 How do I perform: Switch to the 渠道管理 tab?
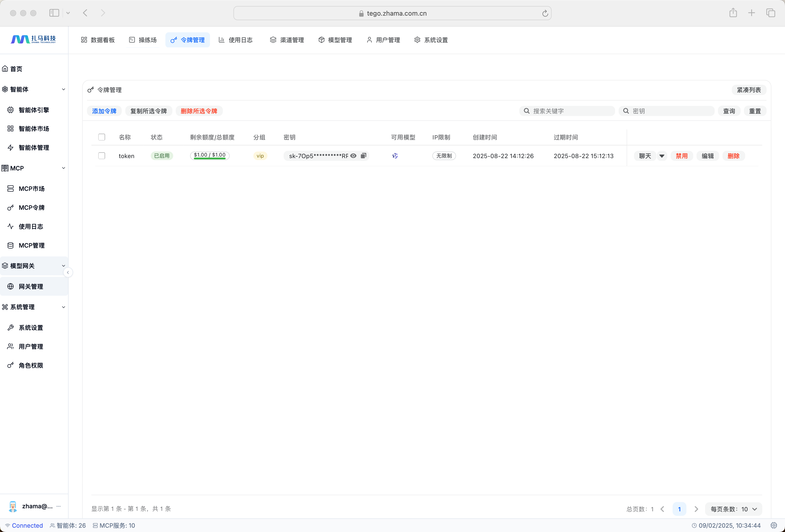pos(287,40)
